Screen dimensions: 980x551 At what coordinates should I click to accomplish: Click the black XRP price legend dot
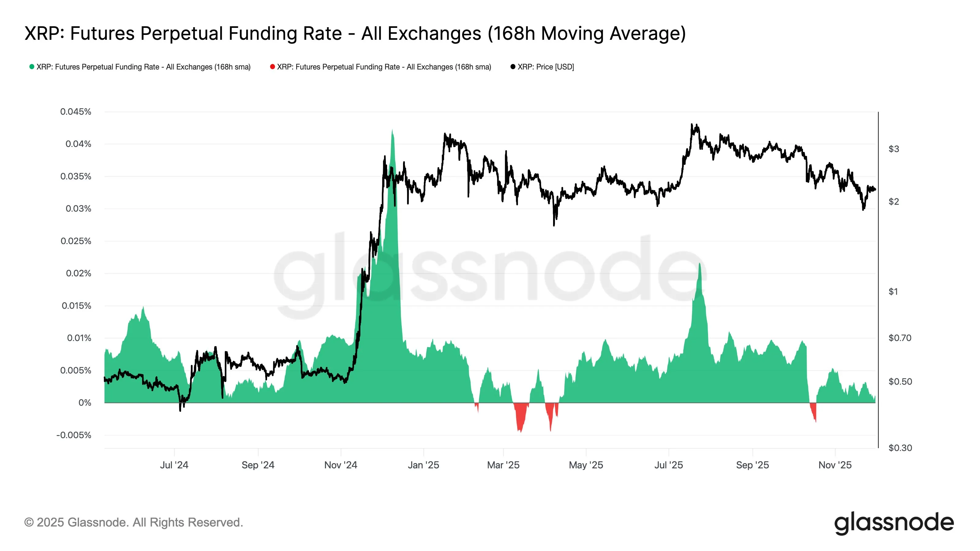(513, 67)
